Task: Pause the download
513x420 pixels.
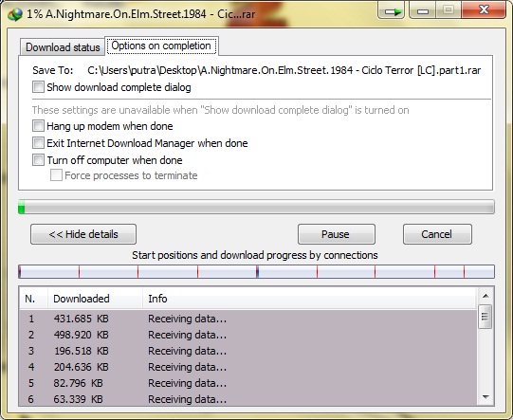Action: click(x=337, y=234)
